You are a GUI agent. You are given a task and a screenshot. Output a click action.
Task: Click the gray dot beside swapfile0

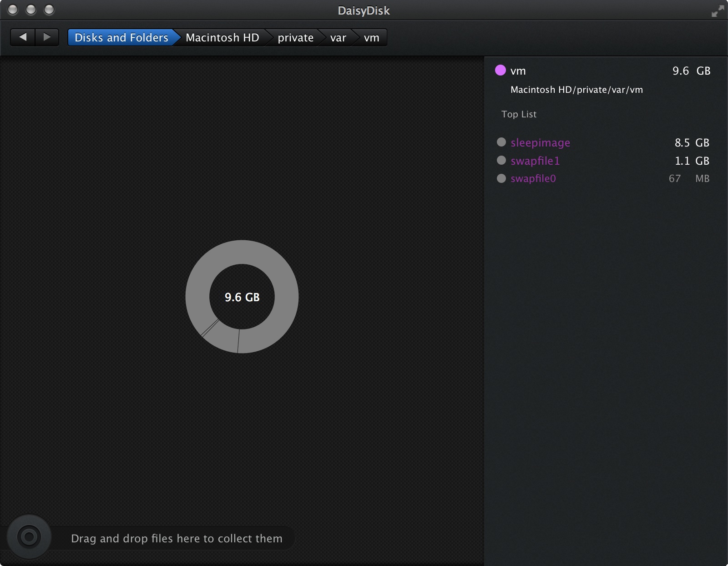point(501,178)
